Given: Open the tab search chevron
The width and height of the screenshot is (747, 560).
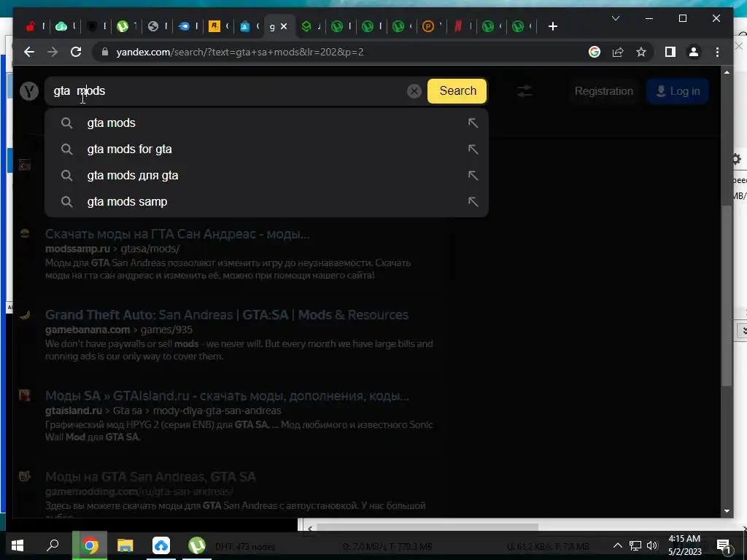Looking at the screenshot, I should 616,18.
